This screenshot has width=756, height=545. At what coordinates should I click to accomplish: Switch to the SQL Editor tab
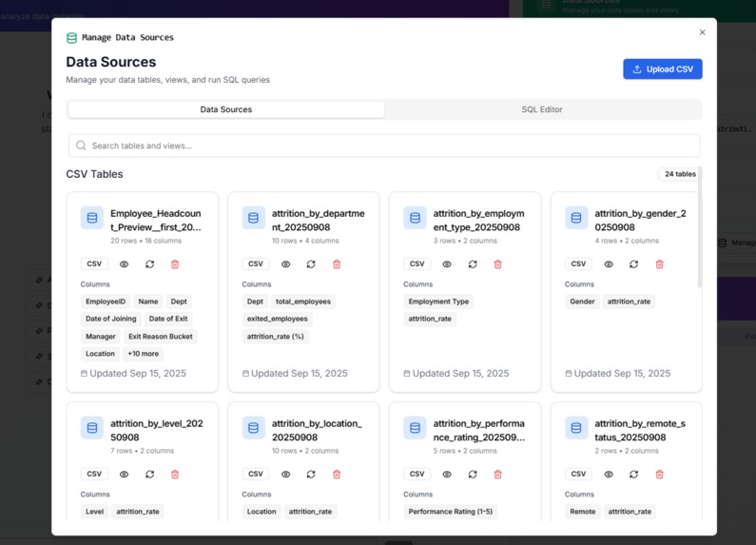(x=542, y=109)
